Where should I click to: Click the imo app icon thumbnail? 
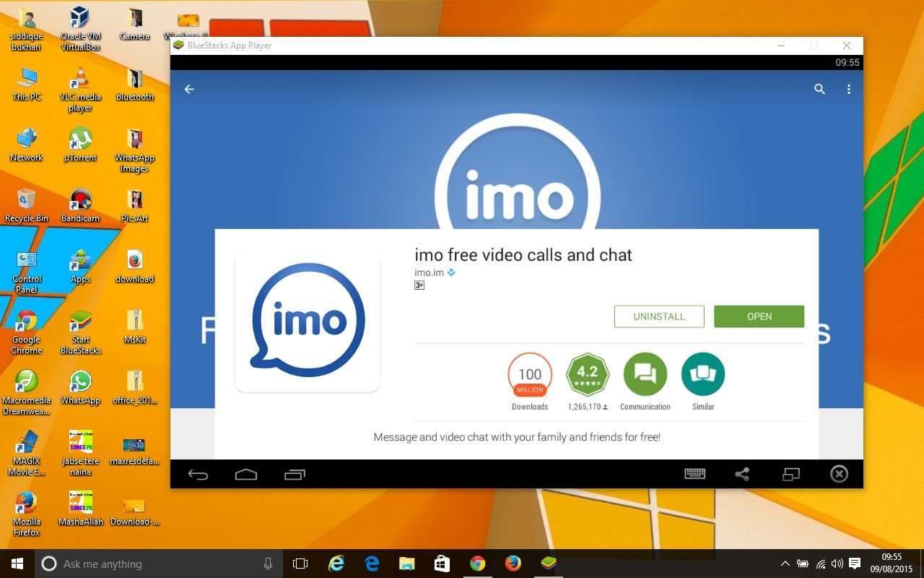(308, 321)
